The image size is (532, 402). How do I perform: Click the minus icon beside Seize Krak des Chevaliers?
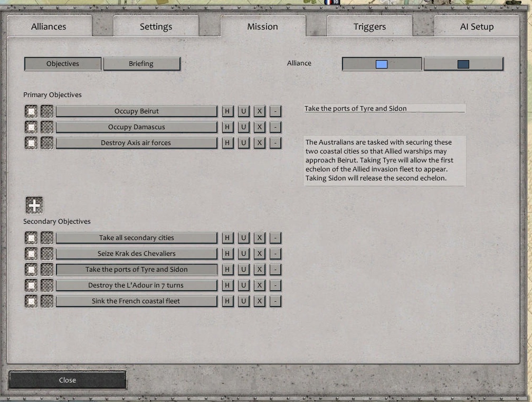(x=275, y=253)
